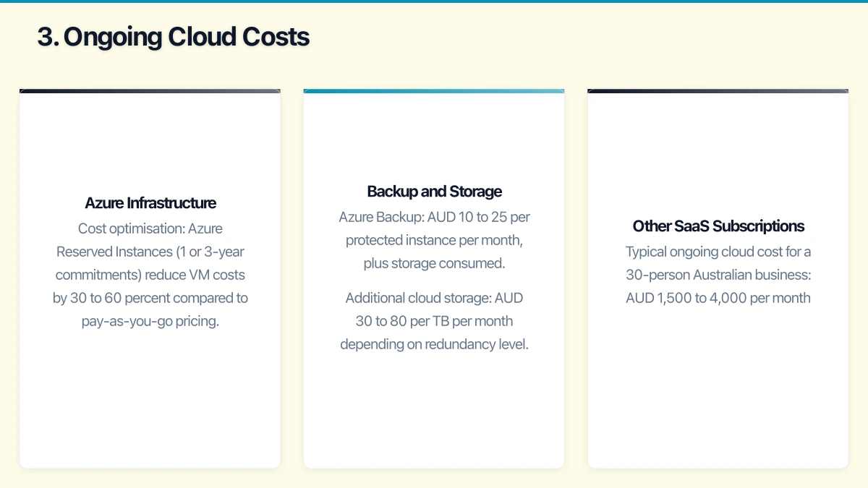Click the Ongoing Cloud Costs heading

pos(174,36)
